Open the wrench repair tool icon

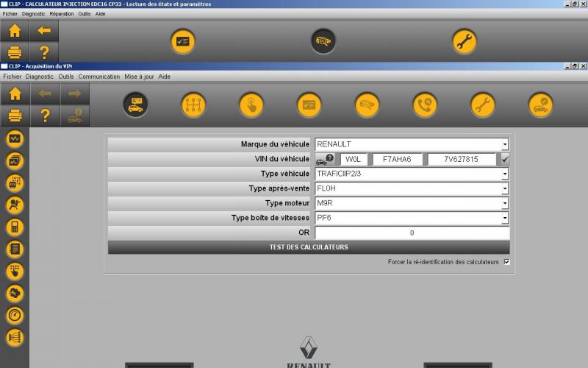pyautogui.click(x=483, y=105)
